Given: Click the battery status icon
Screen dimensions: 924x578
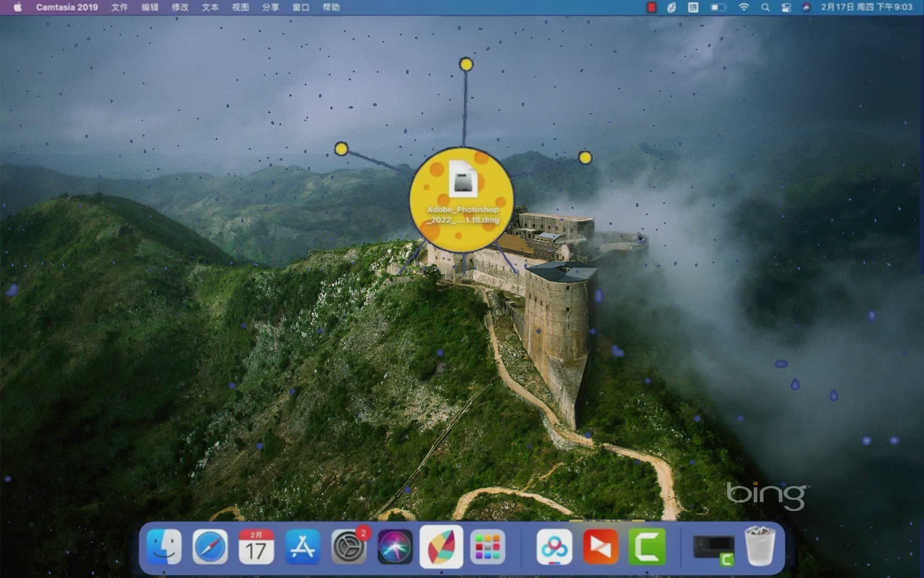Looking at the screenshot, I should click(x=718, y=7).
